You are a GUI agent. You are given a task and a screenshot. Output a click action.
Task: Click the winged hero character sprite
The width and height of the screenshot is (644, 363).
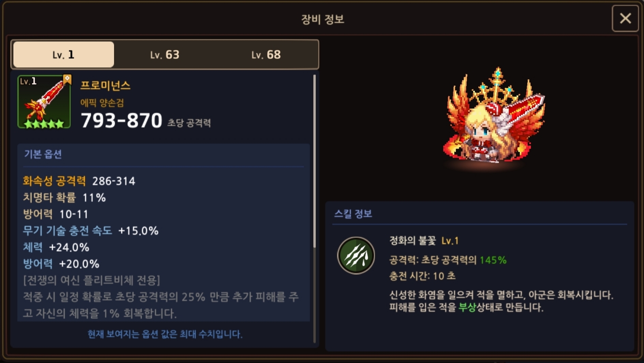pyautogui.click(x=494, y=116)
